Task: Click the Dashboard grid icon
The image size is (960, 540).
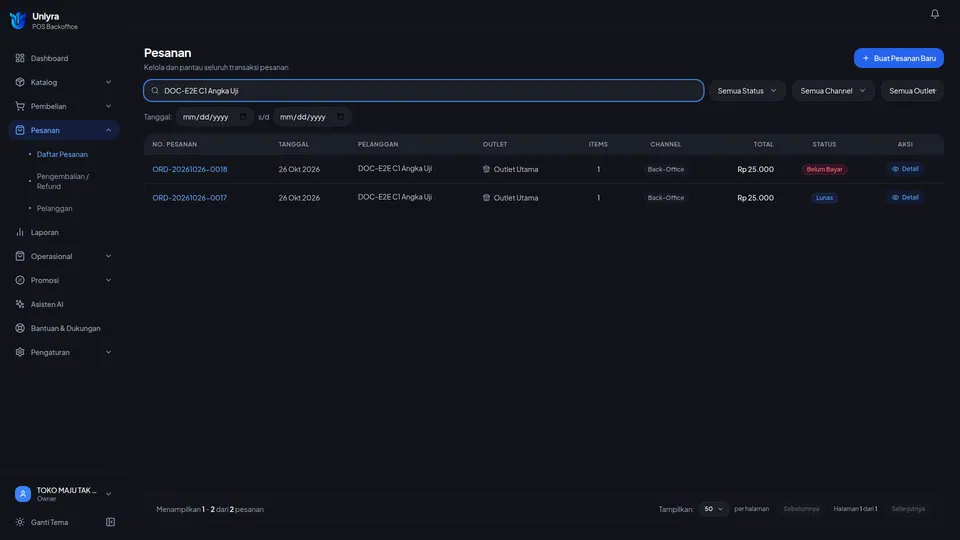Action: 20,58
